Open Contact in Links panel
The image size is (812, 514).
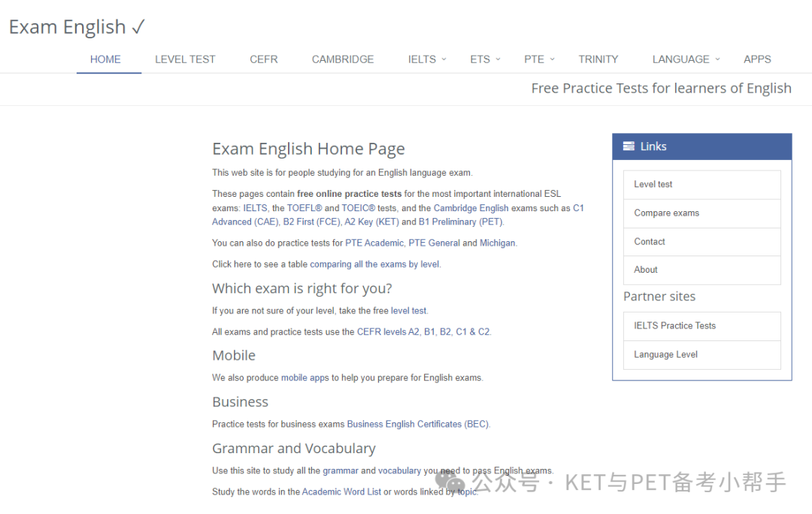coord(701,242)
